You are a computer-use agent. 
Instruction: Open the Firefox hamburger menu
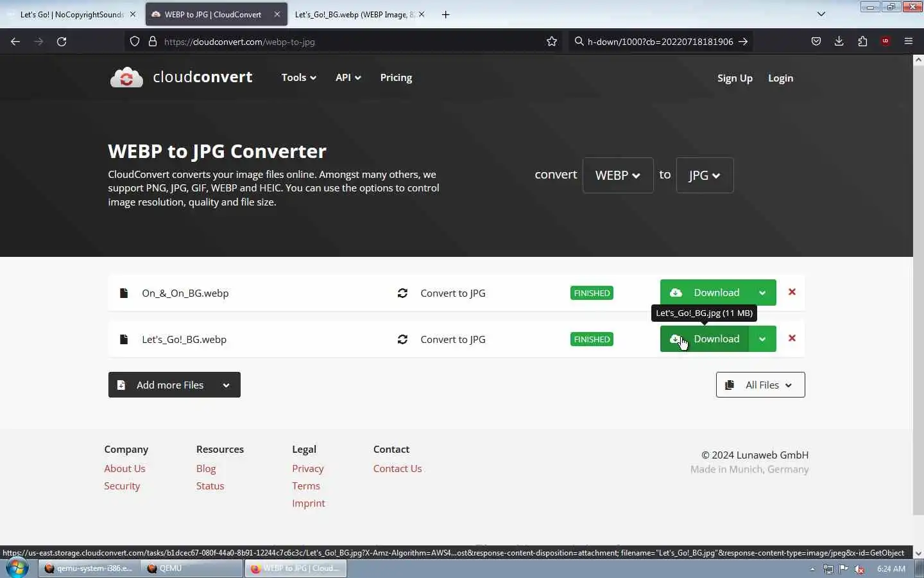(909, 42)
